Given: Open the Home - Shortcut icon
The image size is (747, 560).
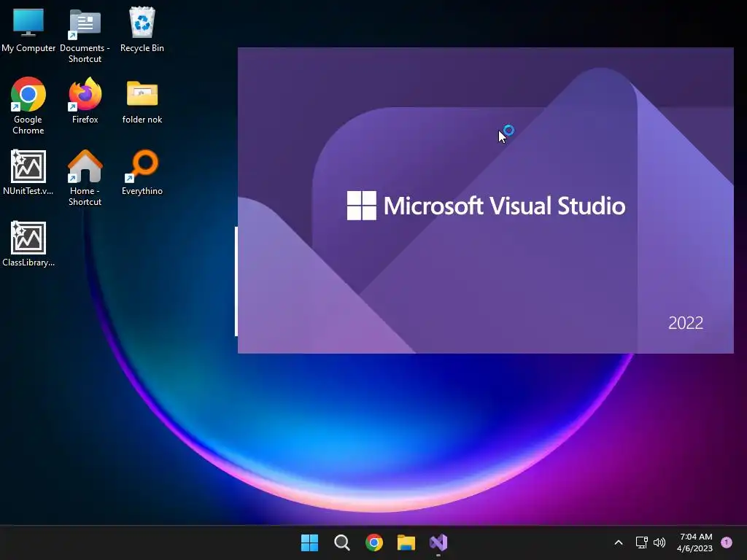Looking at the screenshot, I should pos(85,178).
